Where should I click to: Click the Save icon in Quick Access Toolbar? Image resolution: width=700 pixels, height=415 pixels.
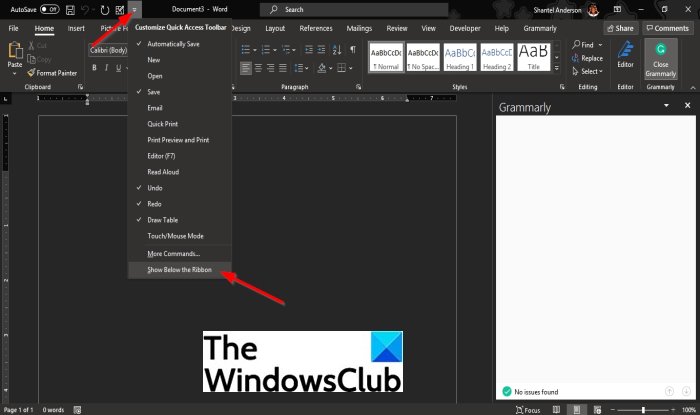click(x=70, y=9)
